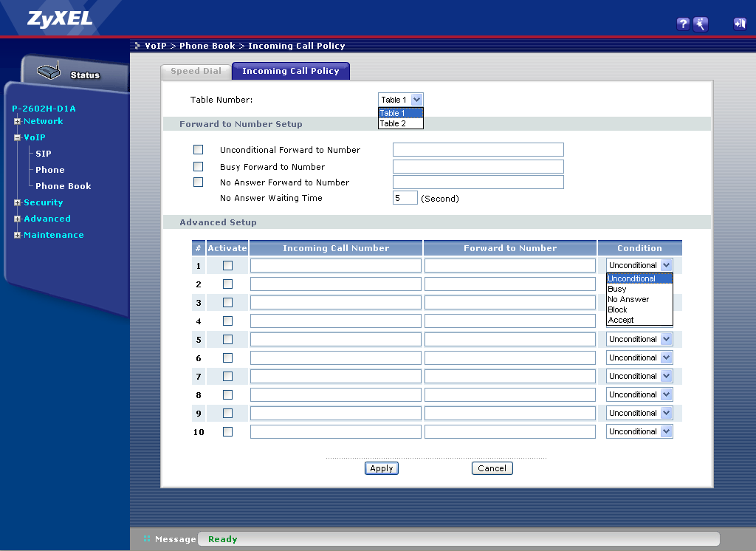Expand the Security tree node
This screenshot has width=756, height=551.
pos(18,202)
